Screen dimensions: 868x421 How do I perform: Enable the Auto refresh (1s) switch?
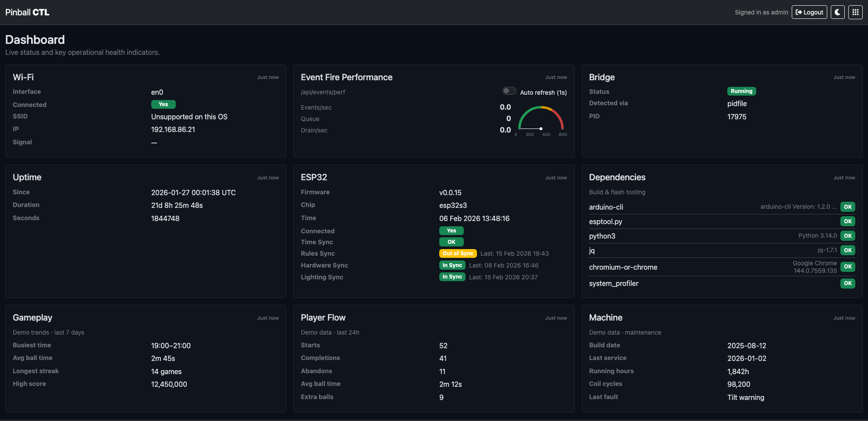[509, 91]
